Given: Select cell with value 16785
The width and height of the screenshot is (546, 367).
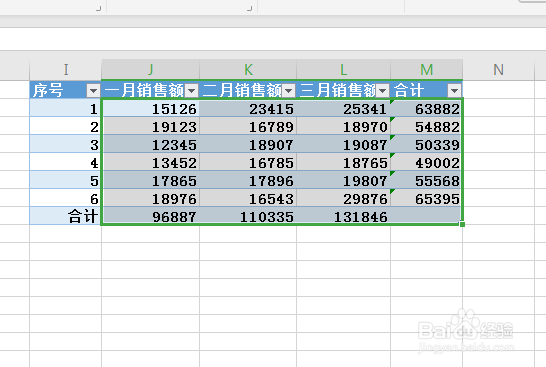Looking at the screenshot, I should tap(248, 162).
